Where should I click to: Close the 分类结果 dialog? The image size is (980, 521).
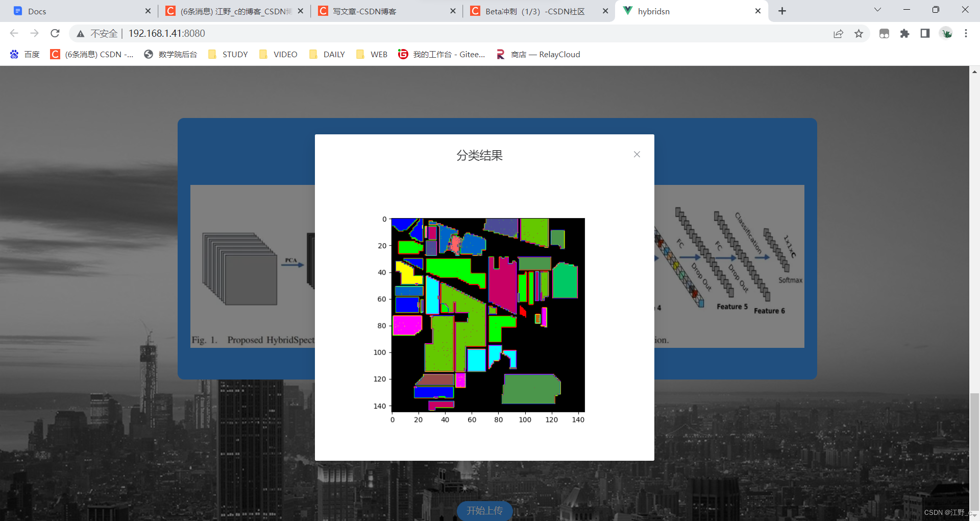pyautogui.click(x=636, y=154)
